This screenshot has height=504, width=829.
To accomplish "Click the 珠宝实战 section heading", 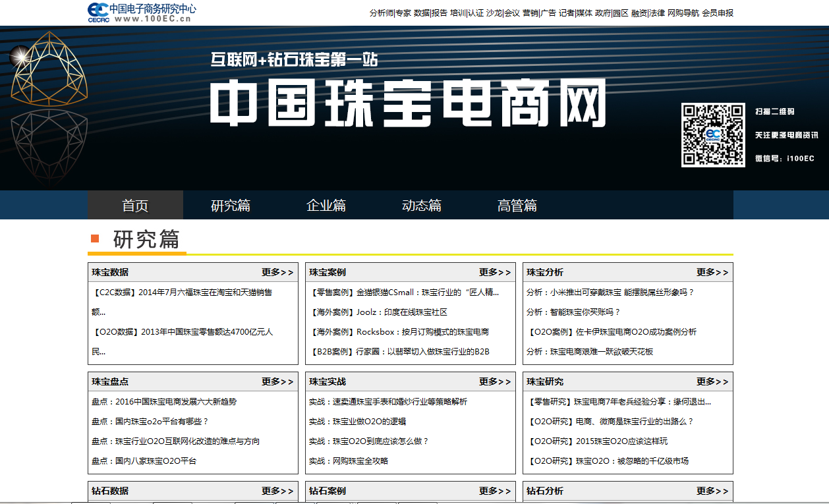I will [x=328, y=381].
